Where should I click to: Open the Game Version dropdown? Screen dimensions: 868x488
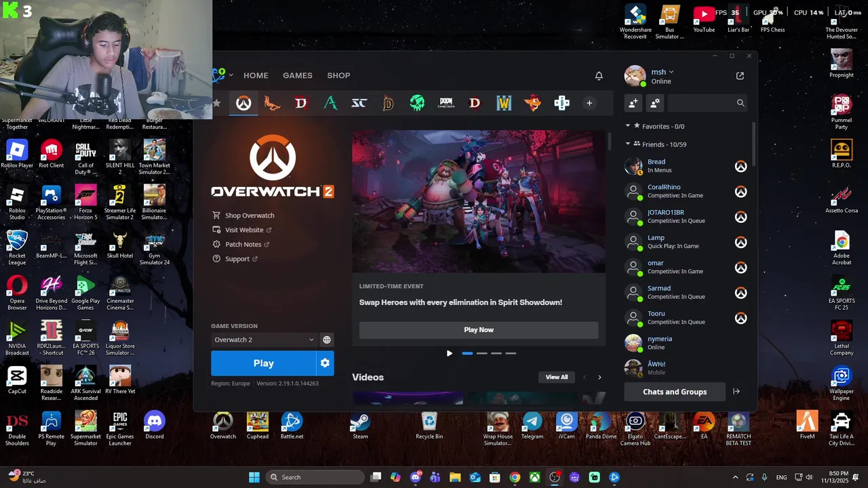264,340
